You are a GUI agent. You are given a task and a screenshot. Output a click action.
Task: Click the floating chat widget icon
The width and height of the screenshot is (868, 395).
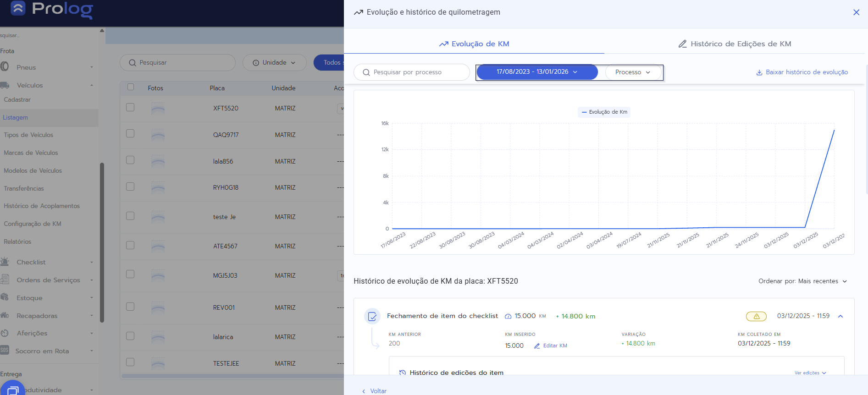coord(12,389)
